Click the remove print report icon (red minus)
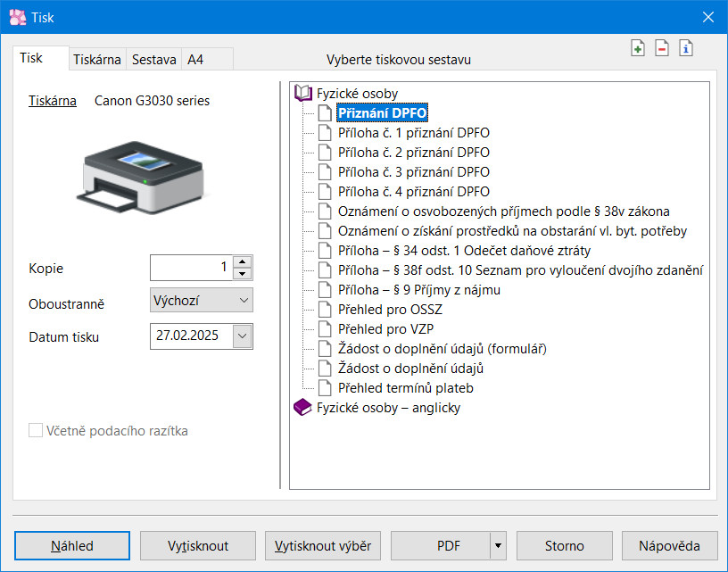This screenshot has width=728, height=572. click(x=662, y=49)
